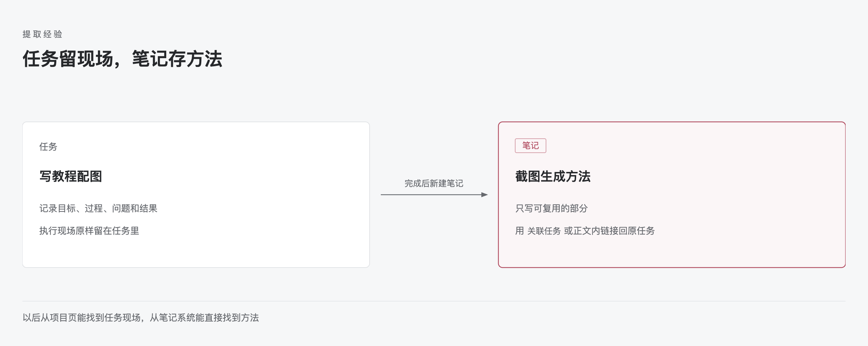This screenshot has height=346, width=868.
Task: Click the text 只写可复用的部分
Action: pos(551,208)
